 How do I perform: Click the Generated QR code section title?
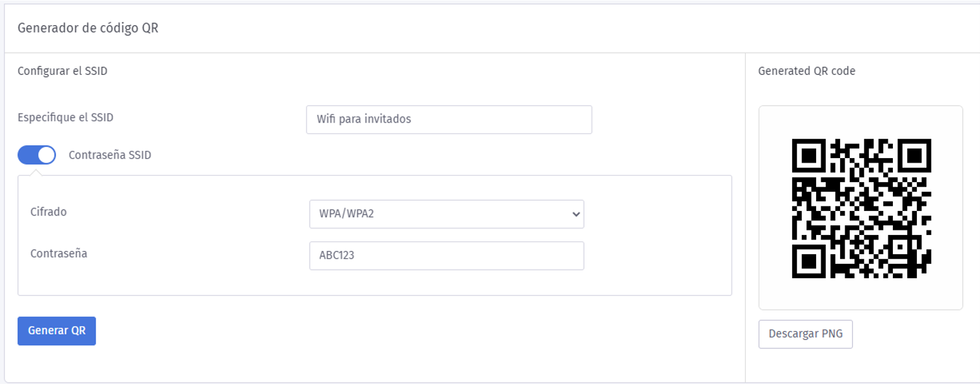click(x=806, y=71)
